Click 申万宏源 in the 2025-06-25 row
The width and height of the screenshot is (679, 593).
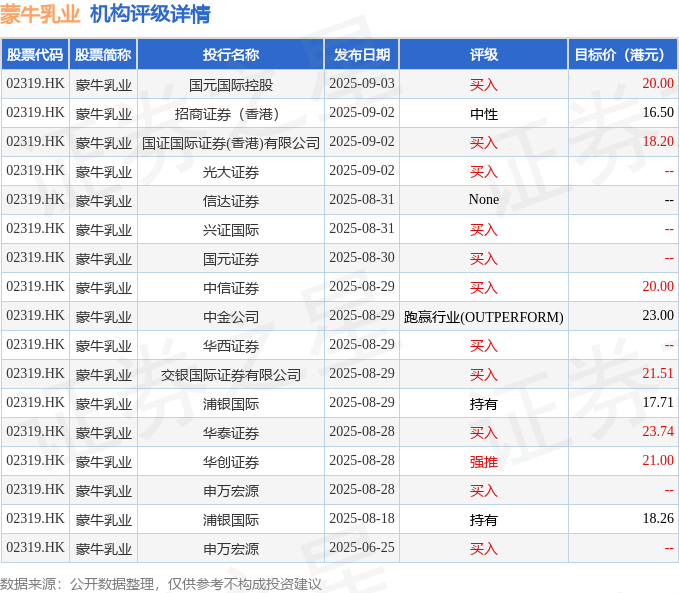[231, 549]
